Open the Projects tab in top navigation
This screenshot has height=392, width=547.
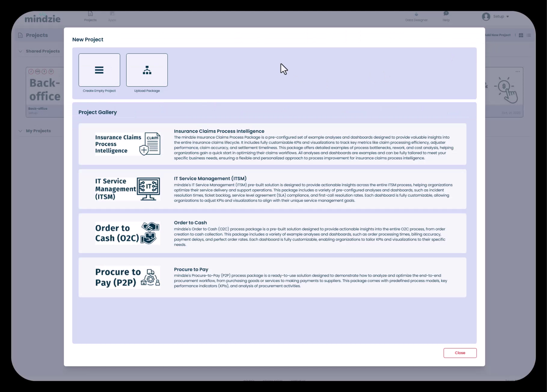pos(90,16)
